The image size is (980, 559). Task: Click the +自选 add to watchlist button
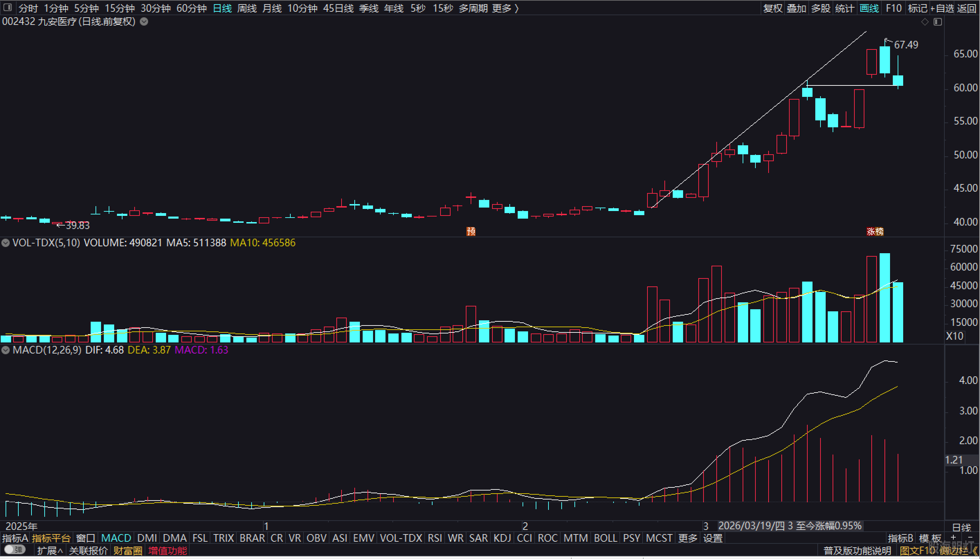coord(942,8)
